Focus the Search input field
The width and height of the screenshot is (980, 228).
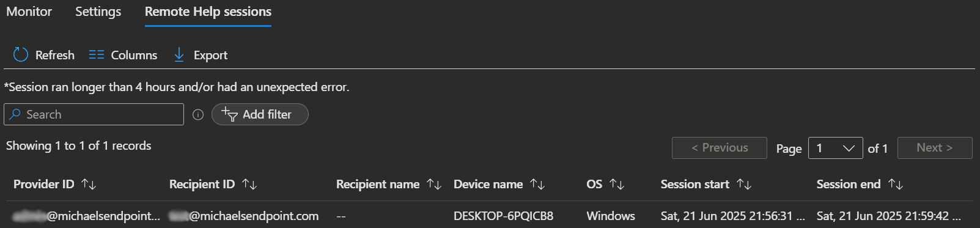pyautogui.click(x=94, y=114)
